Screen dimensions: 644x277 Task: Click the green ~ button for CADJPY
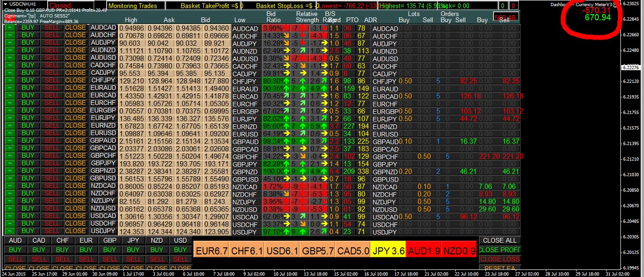[9, 73]
